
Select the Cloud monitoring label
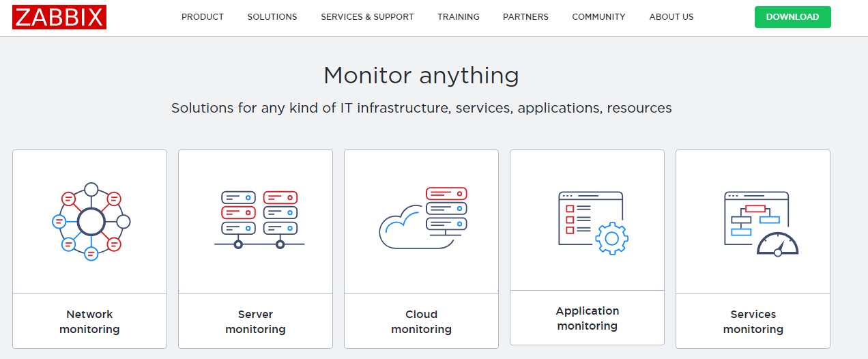click(421, 321)
